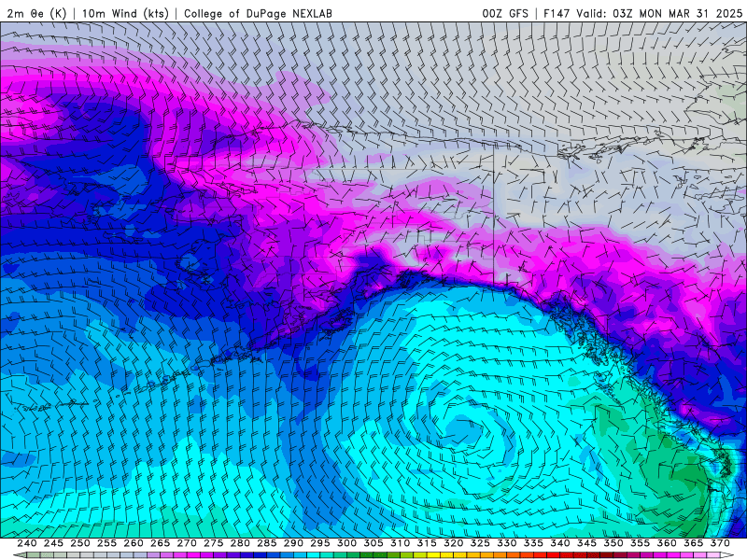Click the '2m θe (K)' title label
Viewport: 747px width, 560px height.
pos(36,13)
